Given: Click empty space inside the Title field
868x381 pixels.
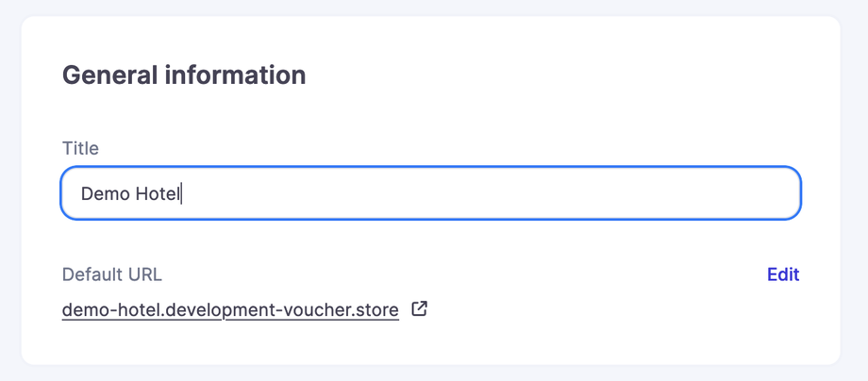Looking at the screenshot, I should coord(491,193).
